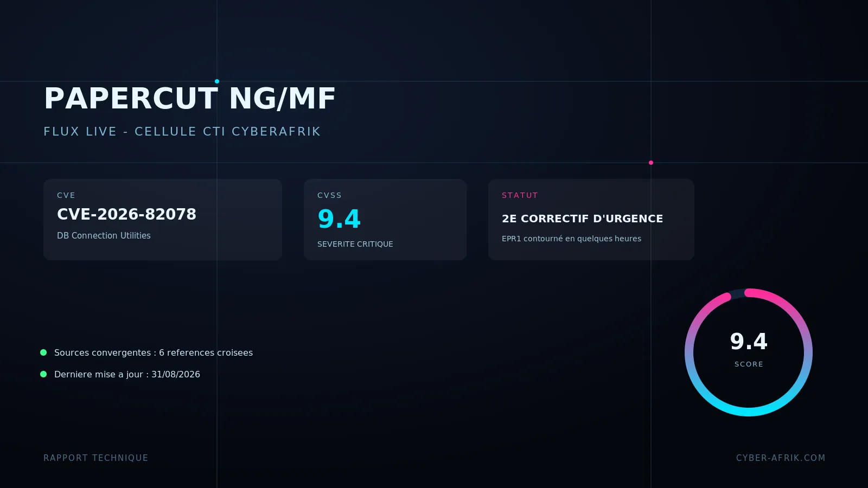
Task: Select the white 9.4 inside the gauge
Action: coord(749,342)
